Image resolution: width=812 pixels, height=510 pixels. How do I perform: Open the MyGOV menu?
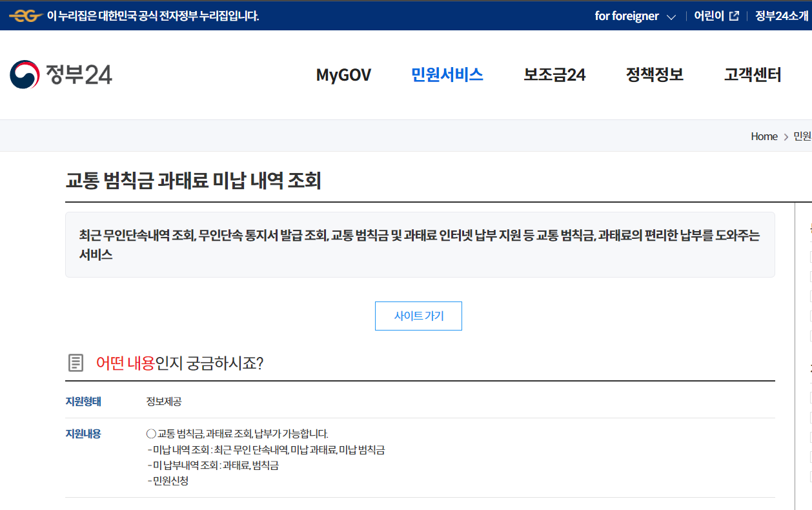343,75
